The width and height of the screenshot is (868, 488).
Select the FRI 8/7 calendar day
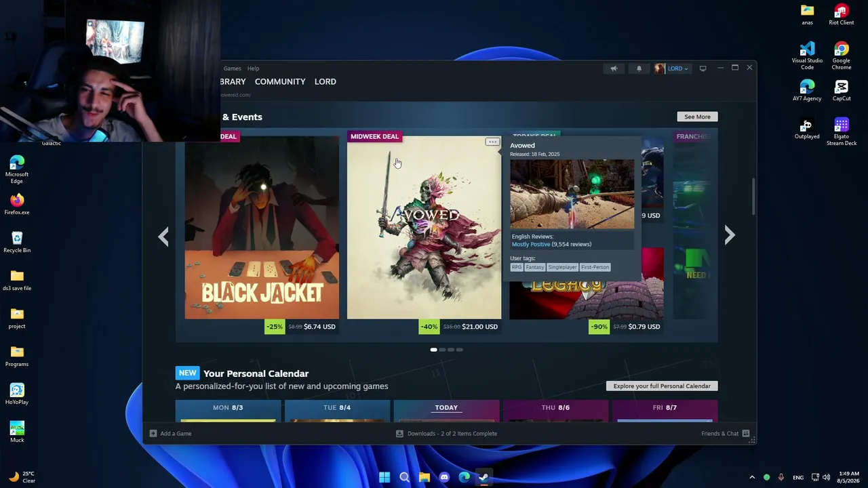click(665, 407)
